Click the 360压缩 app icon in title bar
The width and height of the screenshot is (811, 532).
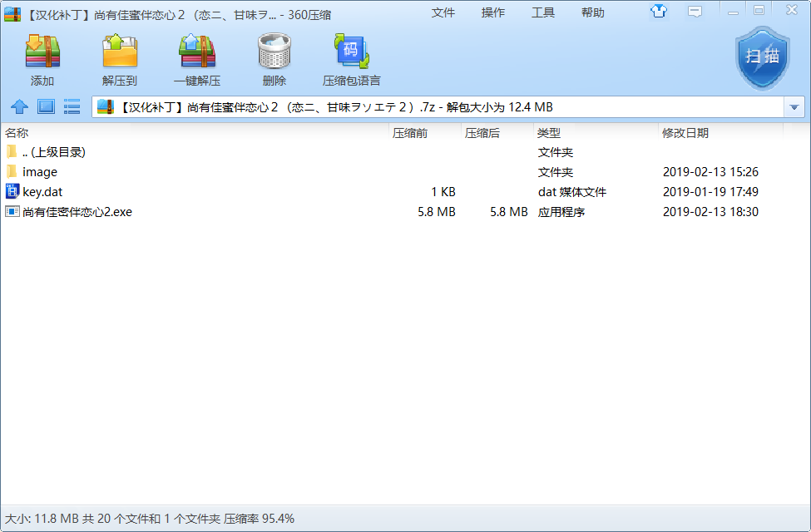[12, 14]
